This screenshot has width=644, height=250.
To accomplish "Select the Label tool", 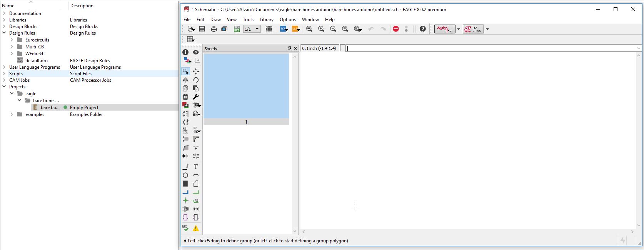I will (x=196, y=200).
